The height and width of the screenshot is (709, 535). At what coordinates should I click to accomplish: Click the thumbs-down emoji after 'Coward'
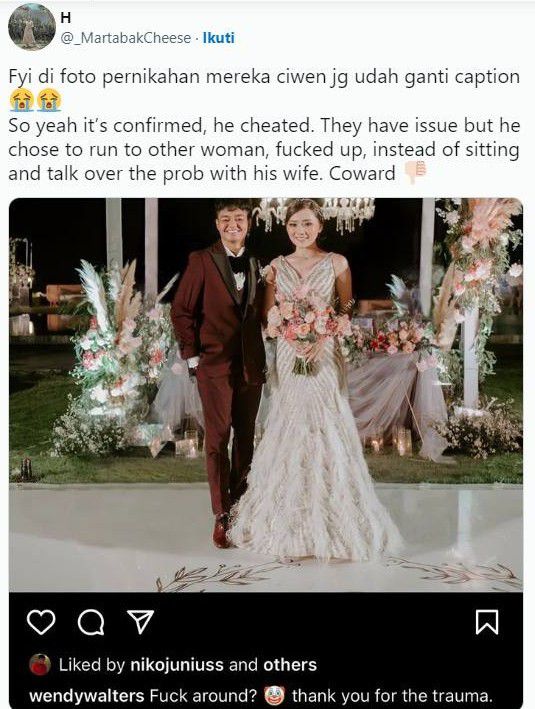coord(416,172)
